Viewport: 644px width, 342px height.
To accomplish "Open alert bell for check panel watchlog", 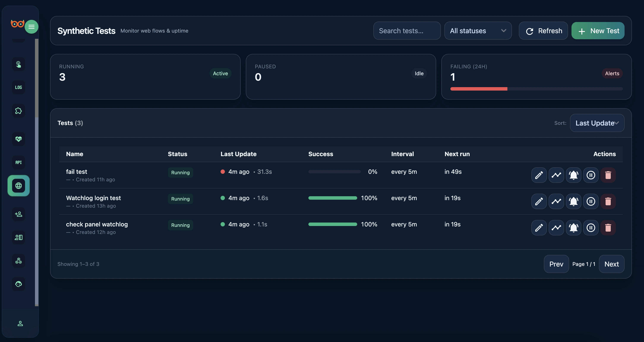I will pos(573,227).
